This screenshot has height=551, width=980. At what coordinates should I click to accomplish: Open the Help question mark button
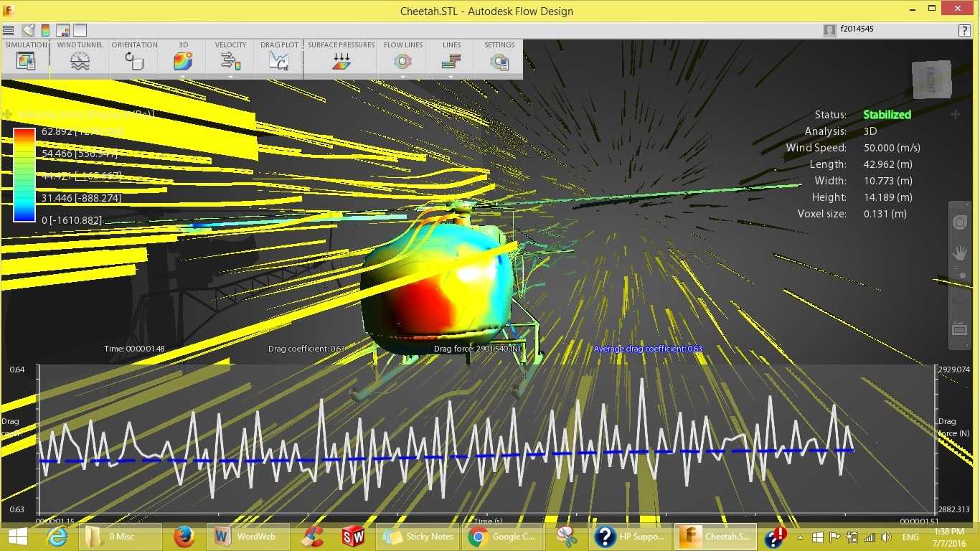(964, 30)
